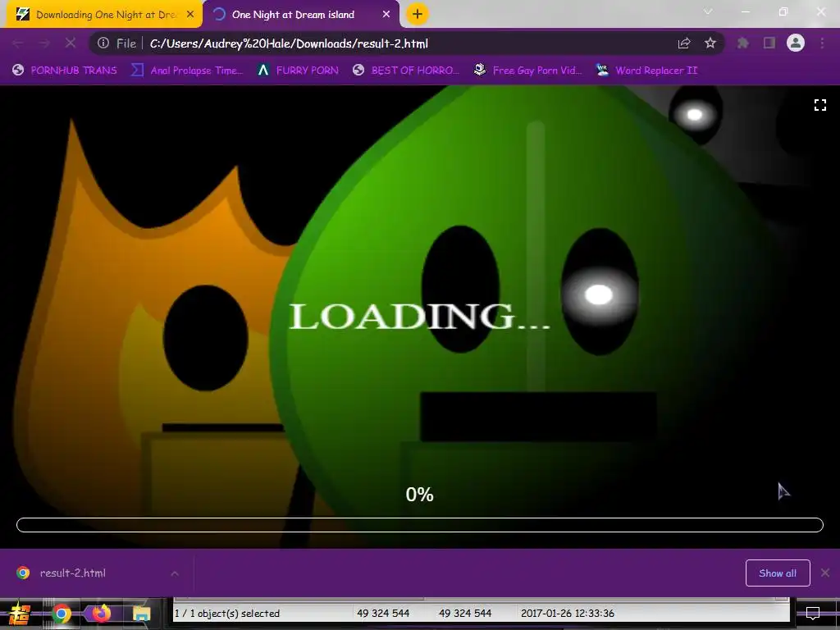Open the Start menu on taskbar

20,614
